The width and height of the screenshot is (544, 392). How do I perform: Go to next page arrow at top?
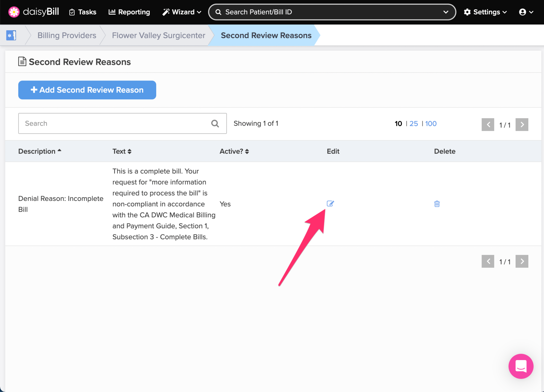(x=522, y=125)
